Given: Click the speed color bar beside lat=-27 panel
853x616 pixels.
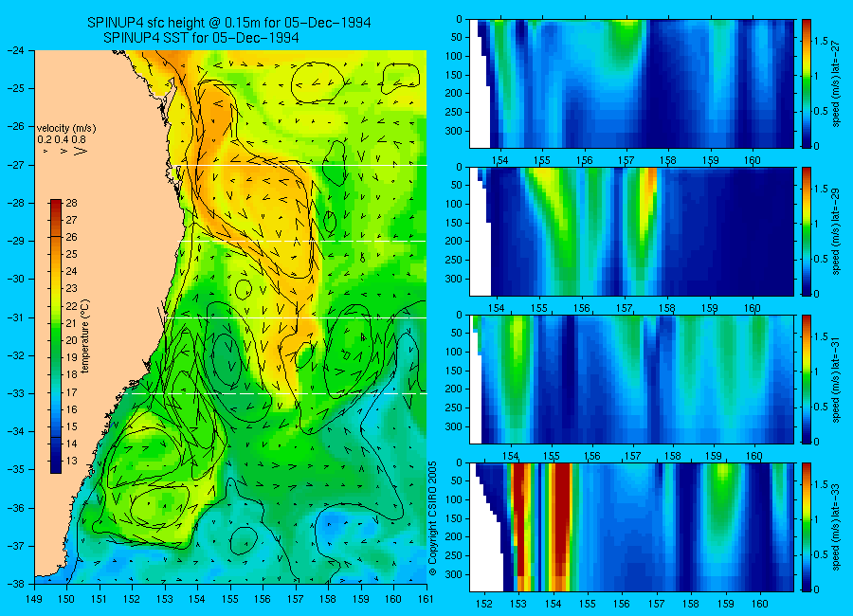Looking at the screenshot, I should [x=807, y=83].
